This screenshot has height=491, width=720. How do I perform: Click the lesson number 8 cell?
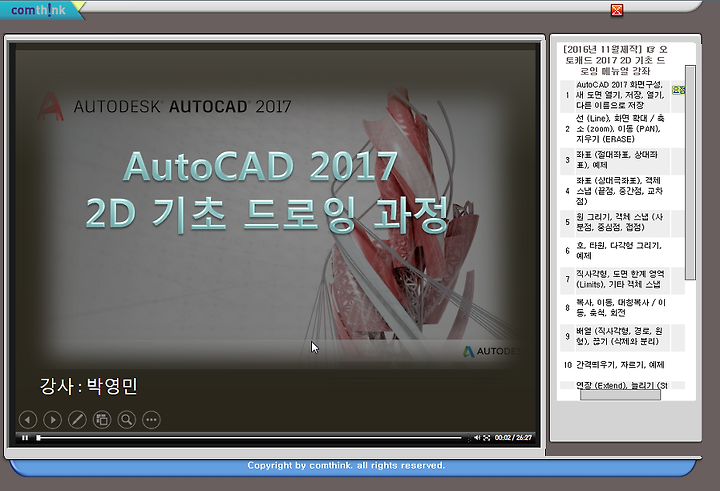pos(567,308)
